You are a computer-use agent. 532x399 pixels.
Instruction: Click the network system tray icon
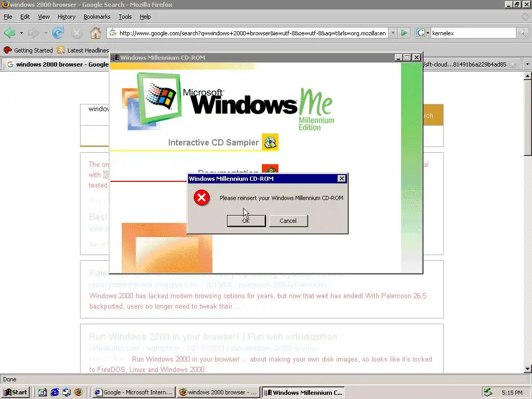488,392
